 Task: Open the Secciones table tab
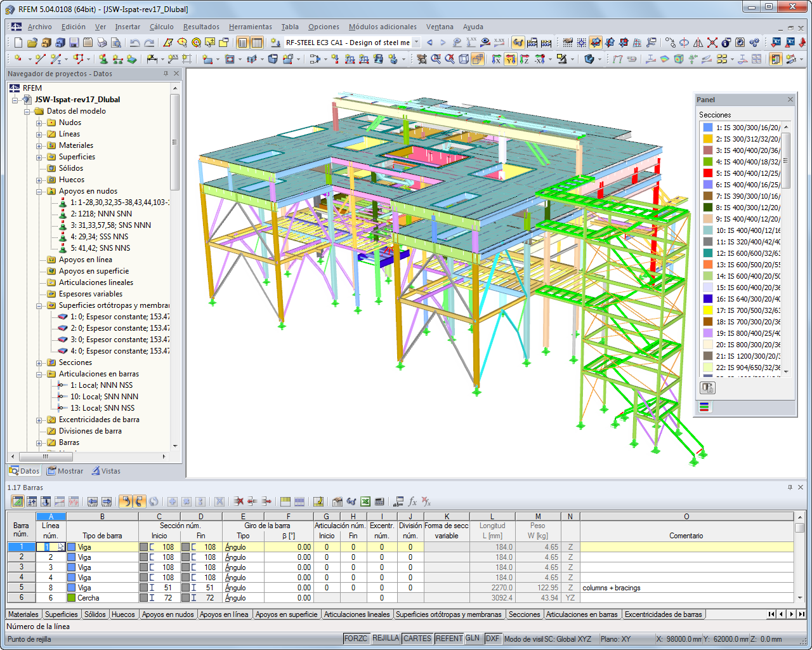pyautogui.click(x=525, y=614)
